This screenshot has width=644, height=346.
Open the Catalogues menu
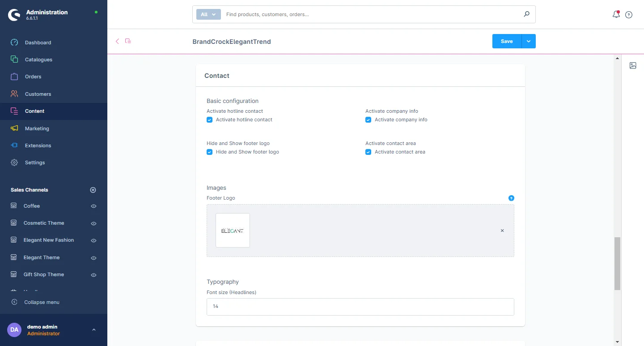38,60
